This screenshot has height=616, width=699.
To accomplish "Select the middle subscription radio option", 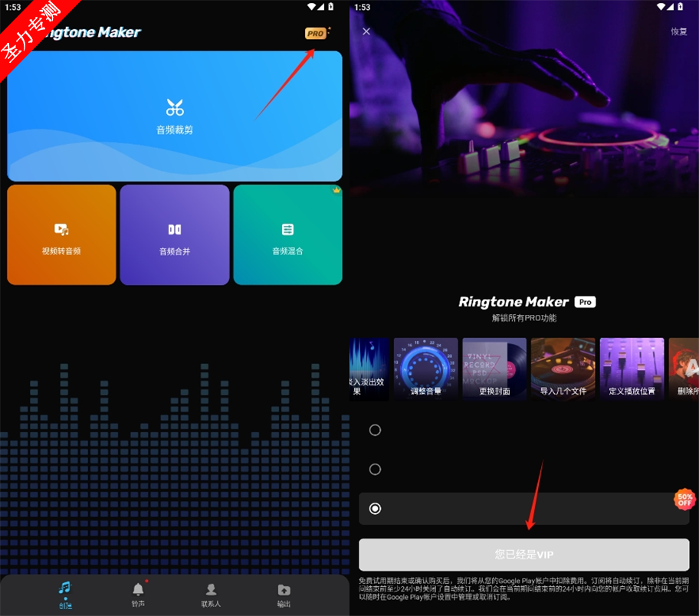I will coord(375,470).
